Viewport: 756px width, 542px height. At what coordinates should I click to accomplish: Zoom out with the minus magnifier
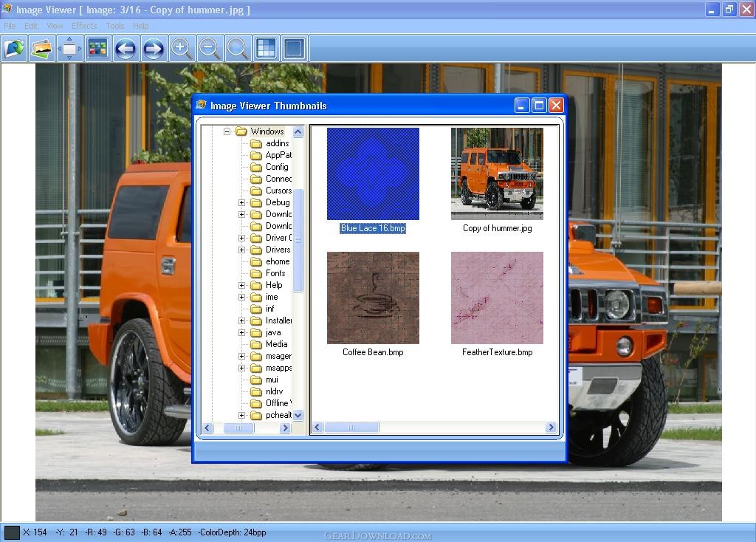tap(210, 49)
